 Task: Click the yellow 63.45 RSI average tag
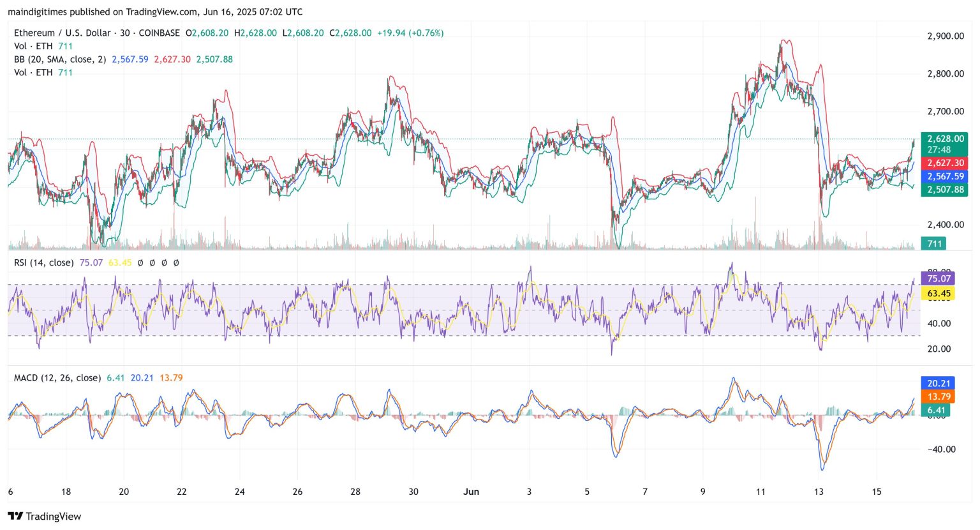click(x=938, y=294)
